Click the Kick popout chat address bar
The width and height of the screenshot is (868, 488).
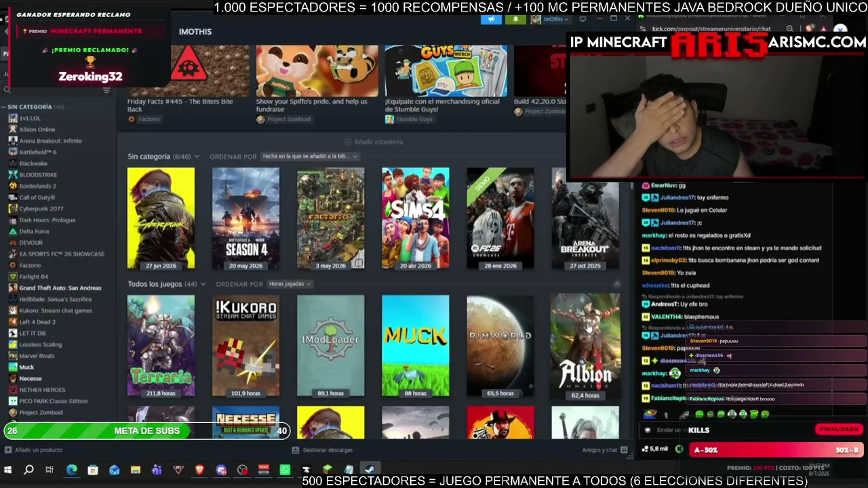(x=712, y=28)
